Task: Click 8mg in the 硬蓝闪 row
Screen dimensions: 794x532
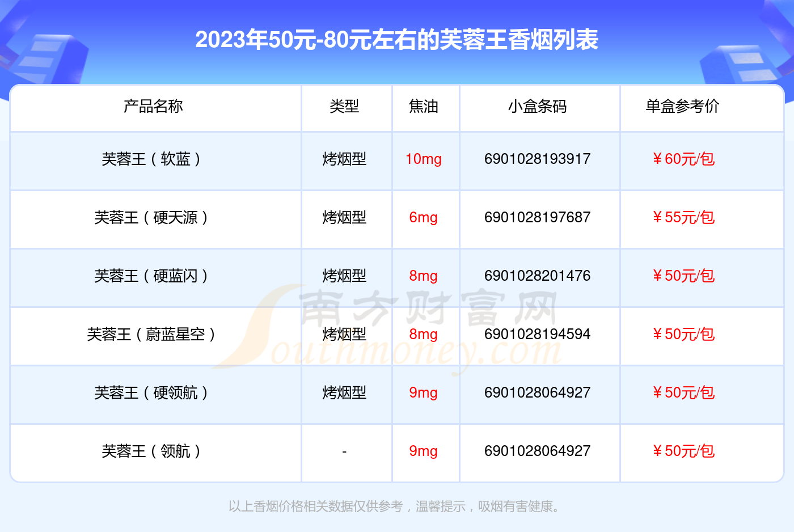Action: (x=424, y=276)
